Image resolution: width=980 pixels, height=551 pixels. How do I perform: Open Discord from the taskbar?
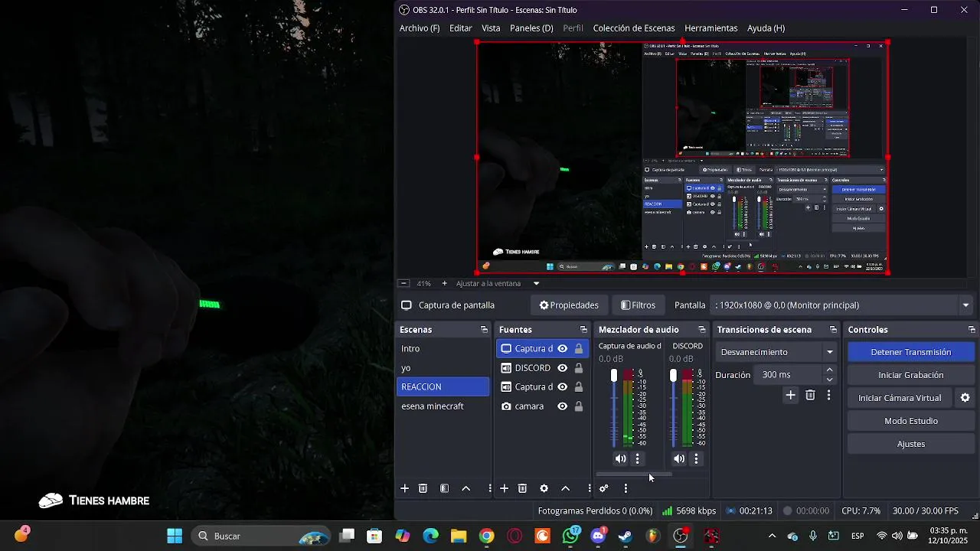599,536
